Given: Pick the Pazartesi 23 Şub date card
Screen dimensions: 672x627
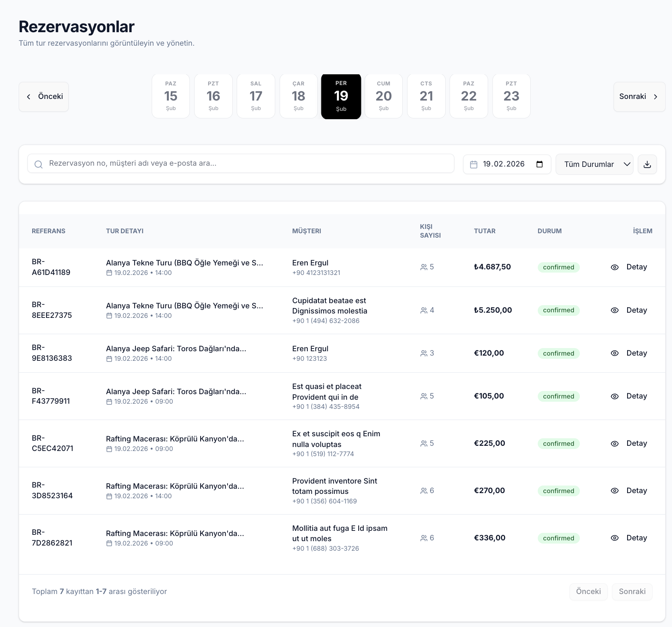Looking at the screenshot, I should (511, 96).
